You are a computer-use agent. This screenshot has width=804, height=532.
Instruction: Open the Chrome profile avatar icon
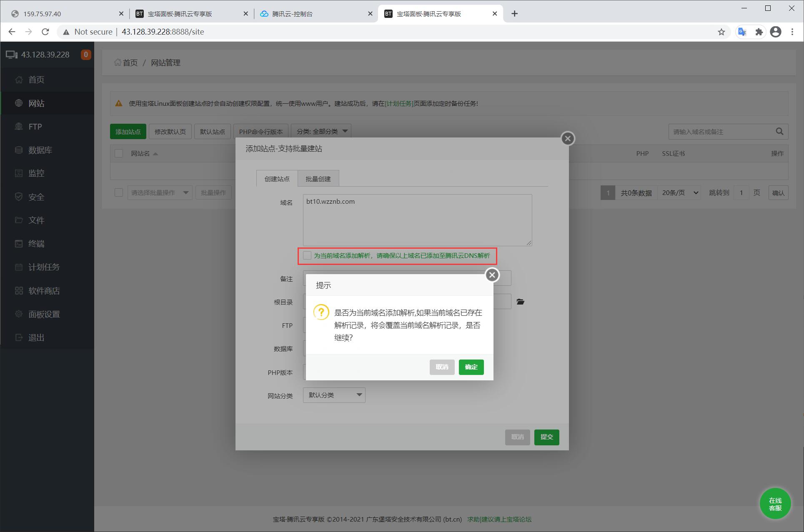click(x=776, y=32)
